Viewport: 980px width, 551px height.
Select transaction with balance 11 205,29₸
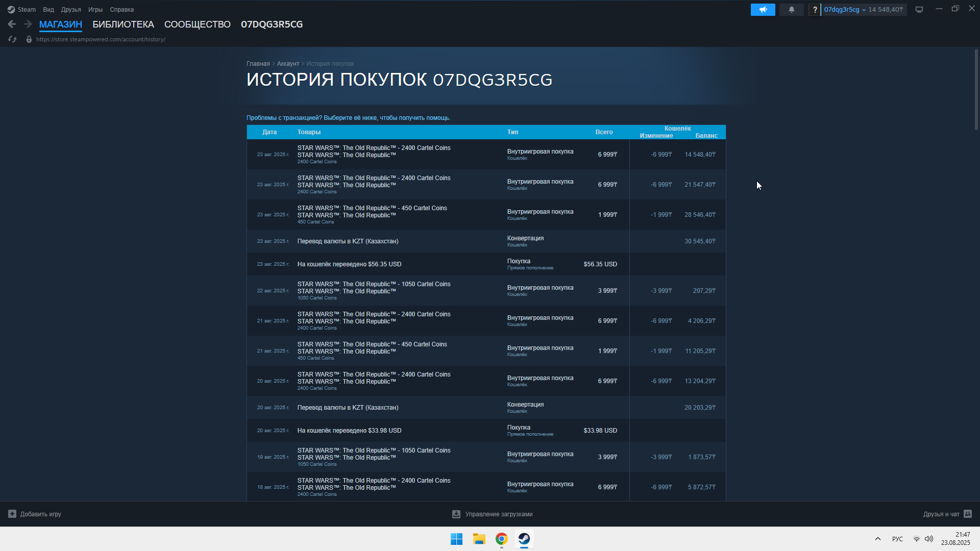pos(486,351)
